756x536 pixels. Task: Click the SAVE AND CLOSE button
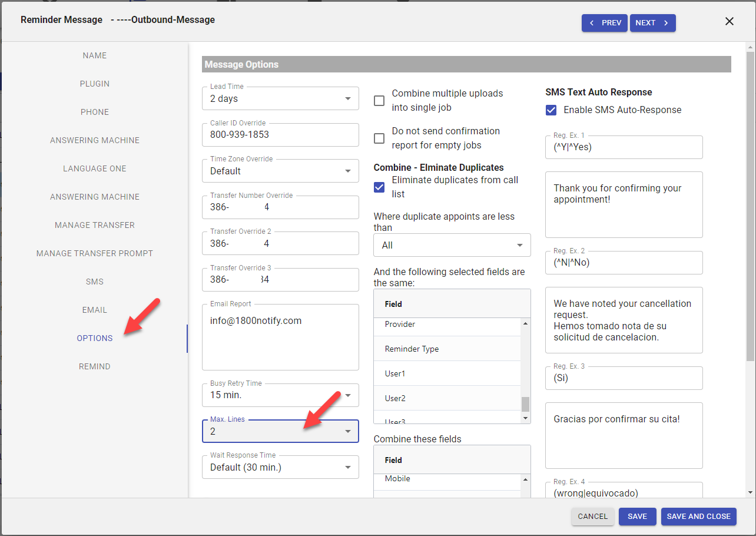tap(698, 517)
